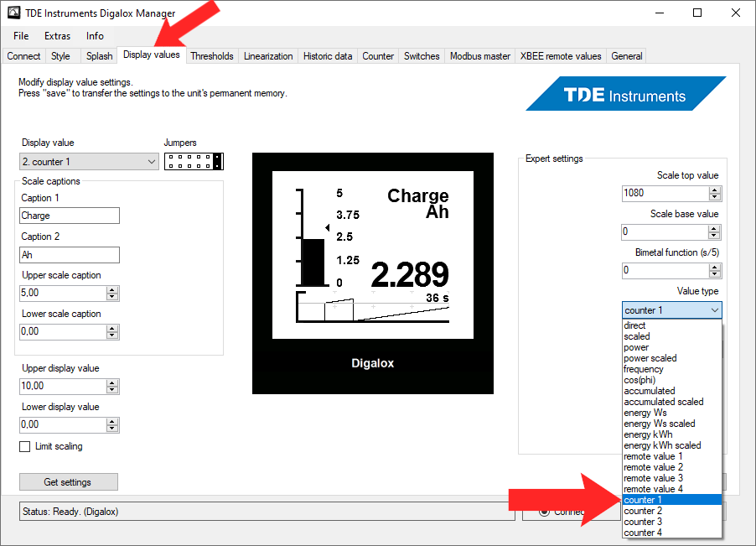
Task: Switch to the Counter tab
Action: 378,56
